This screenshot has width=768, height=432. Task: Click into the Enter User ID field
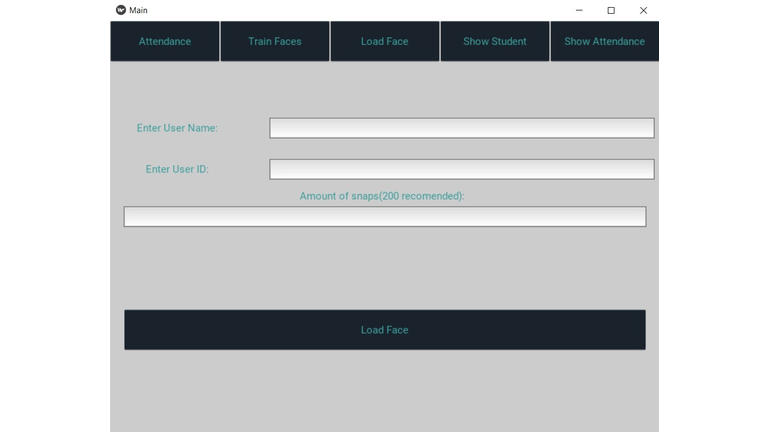point(461,169)
